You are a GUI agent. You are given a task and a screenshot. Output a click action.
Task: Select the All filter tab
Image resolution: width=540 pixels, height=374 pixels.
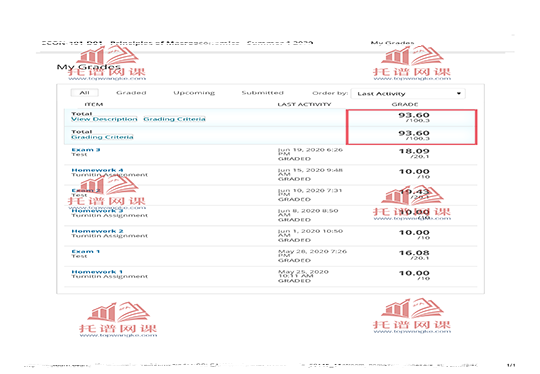click(84, 93)
